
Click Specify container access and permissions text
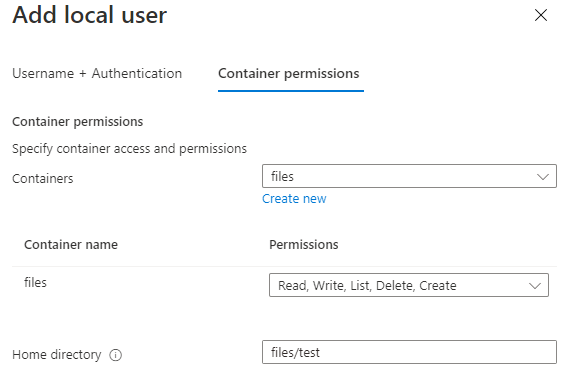click(x=129, y=149)
